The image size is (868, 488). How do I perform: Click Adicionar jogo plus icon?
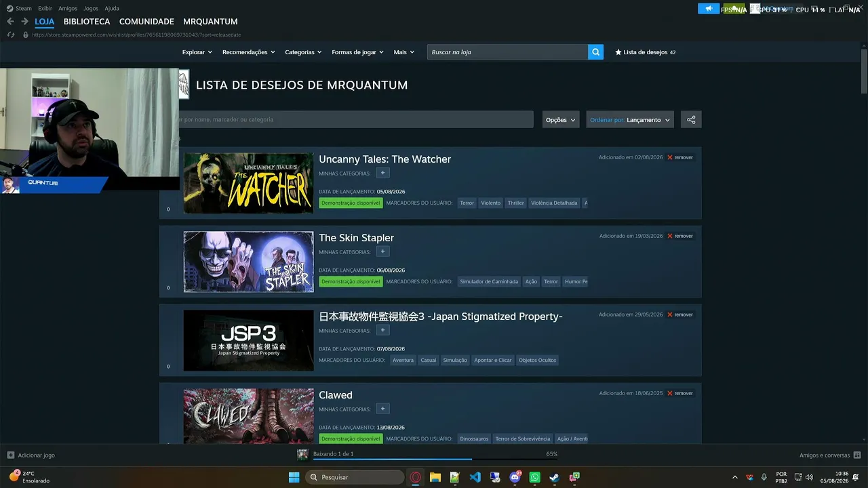[11, 455]
